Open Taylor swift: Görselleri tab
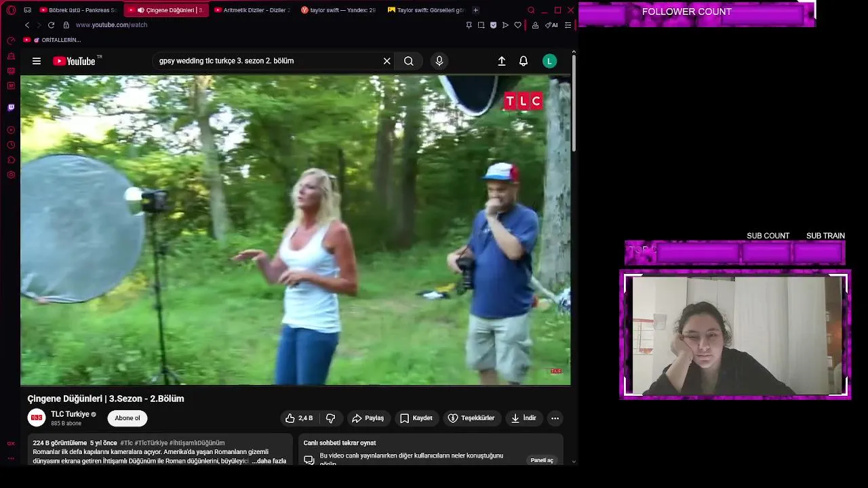Image resolution: width=868 pixels, height=488 pixels. [427, 10]
